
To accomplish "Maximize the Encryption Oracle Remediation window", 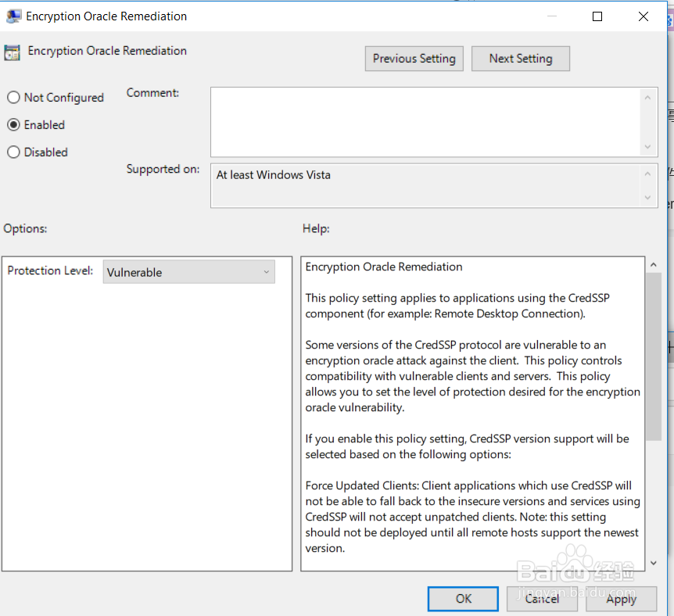I will point(597,16).
